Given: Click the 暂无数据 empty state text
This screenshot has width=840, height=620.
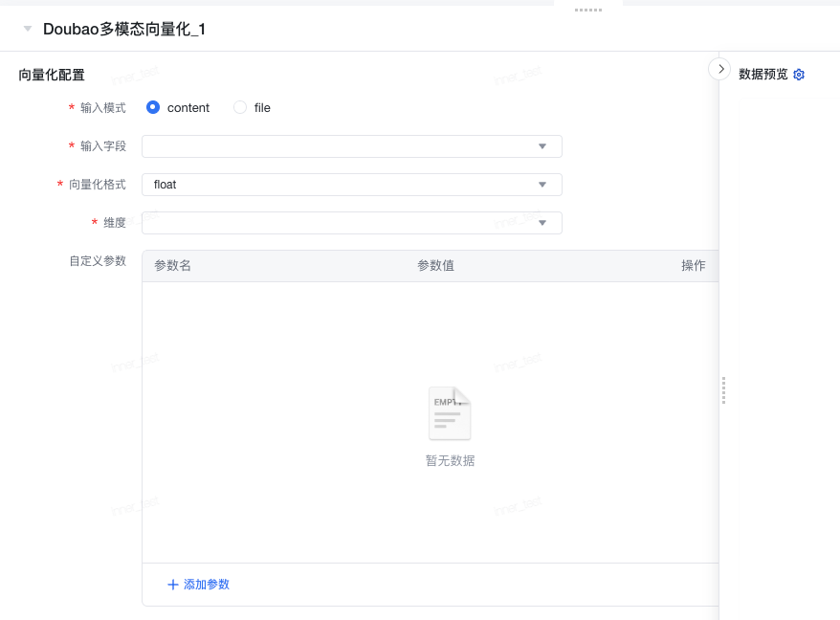Looking at the screenshot, I should click(x=450, y=461).
